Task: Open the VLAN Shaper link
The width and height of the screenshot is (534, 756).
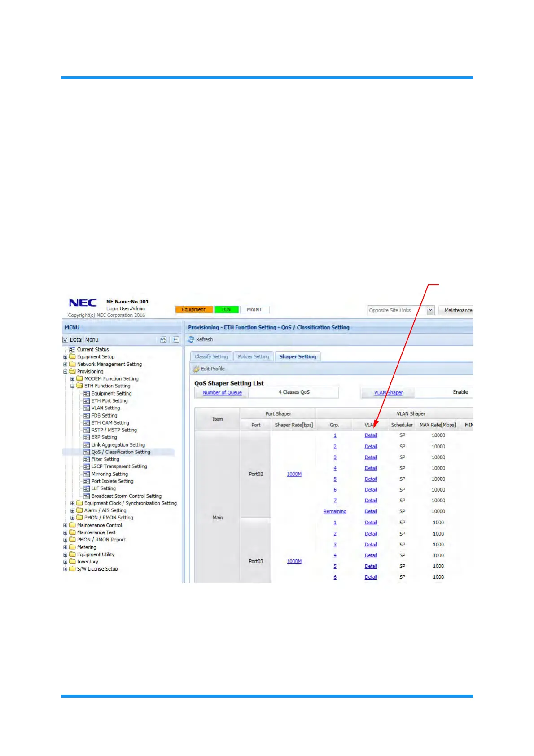Action: coord(388,393)
